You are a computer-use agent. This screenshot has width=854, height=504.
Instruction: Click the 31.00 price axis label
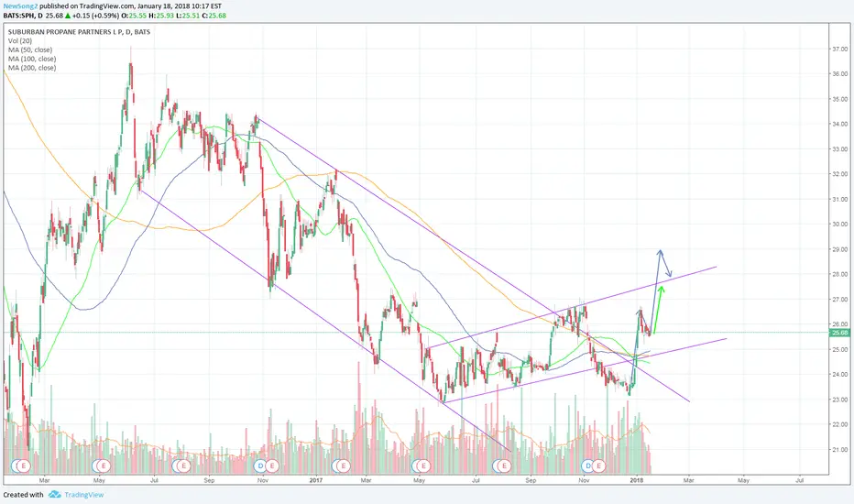point(840,200)
